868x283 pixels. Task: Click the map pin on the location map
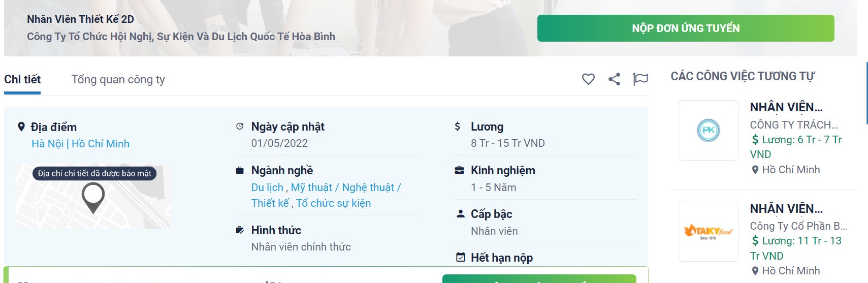pos(93,198)
